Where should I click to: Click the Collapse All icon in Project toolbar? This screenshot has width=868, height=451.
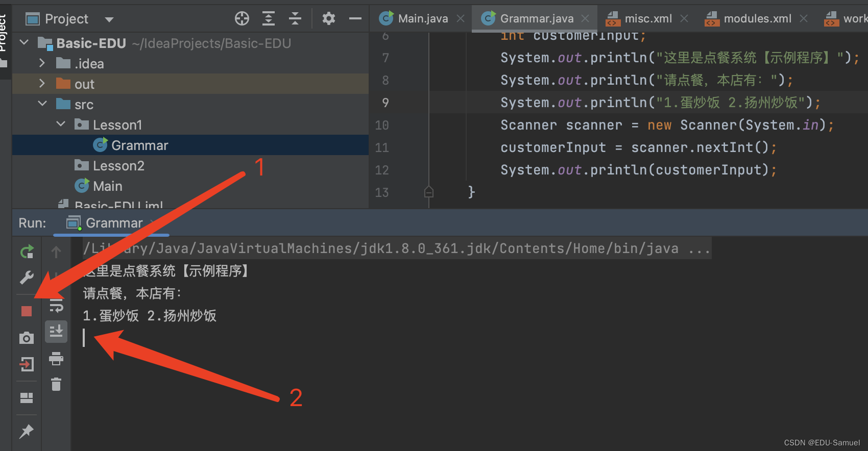295,19
